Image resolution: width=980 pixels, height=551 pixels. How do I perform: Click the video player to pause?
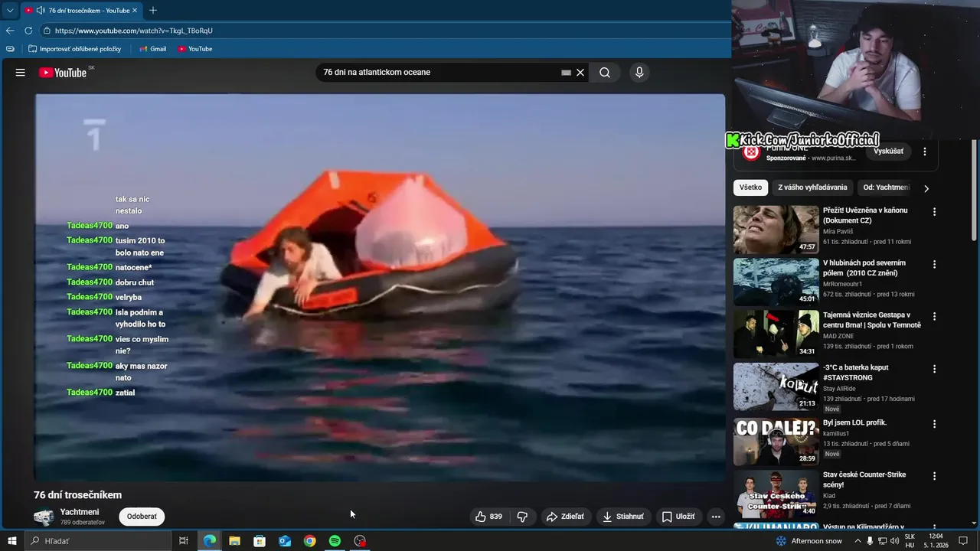[380, 287]
